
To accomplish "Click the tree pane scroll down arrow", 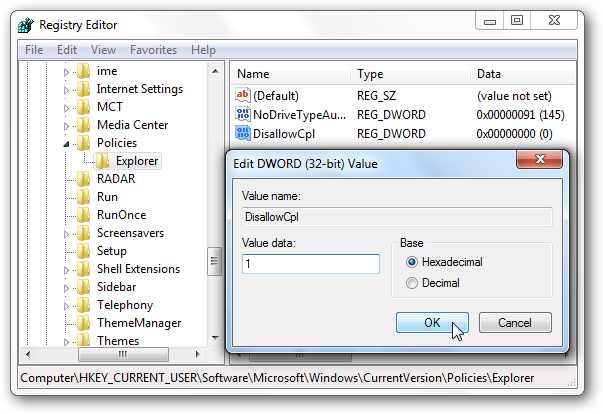I will coord(215,338).
